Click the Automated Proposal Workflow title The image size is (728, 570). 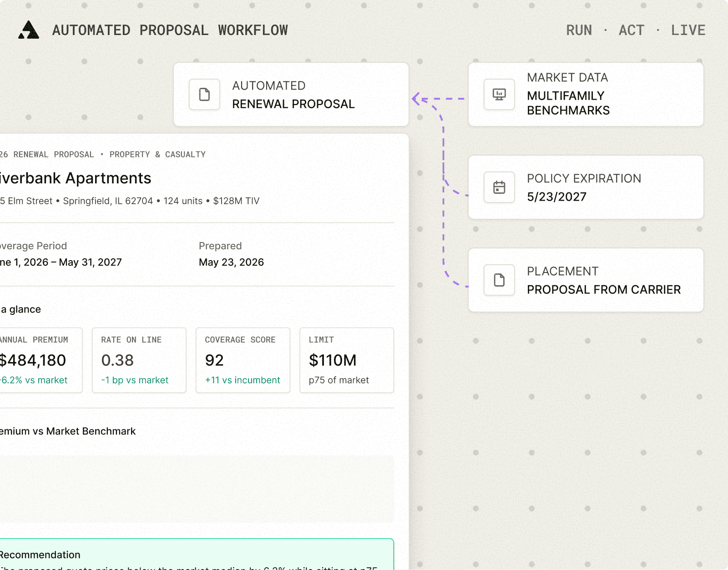[x=170, y=30]
